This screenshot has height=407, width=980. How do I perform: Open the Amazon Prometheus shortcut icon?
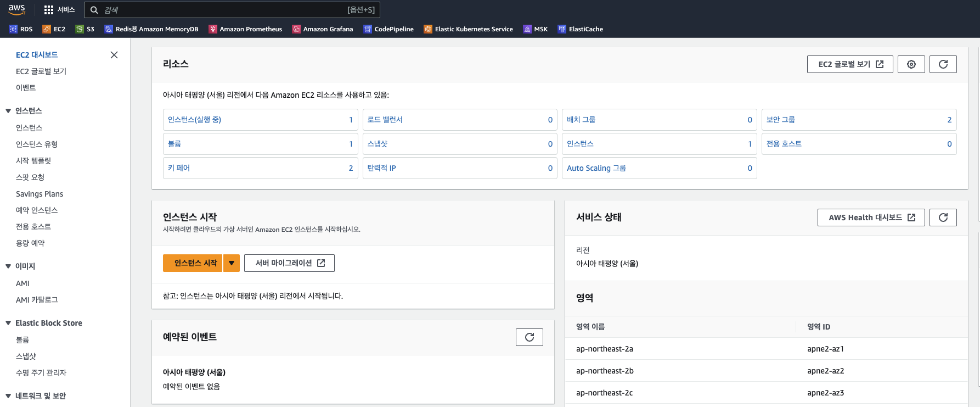(x=213, y=29)
